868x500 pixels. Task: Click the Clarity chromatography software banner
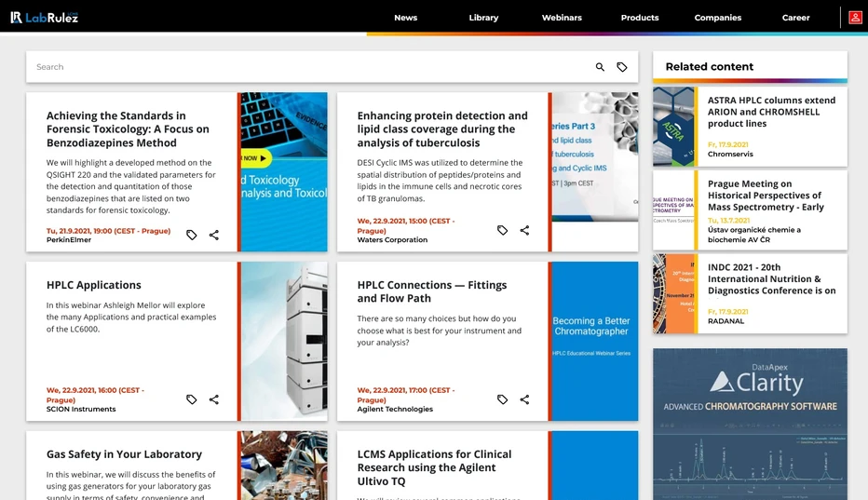[750, 424]
